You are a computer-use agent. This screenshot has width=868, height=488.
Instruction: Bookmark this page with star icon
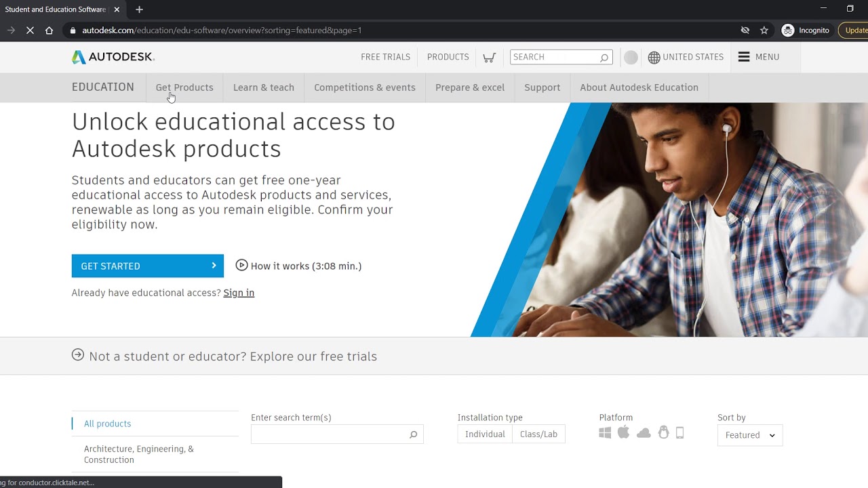[764, 30]
